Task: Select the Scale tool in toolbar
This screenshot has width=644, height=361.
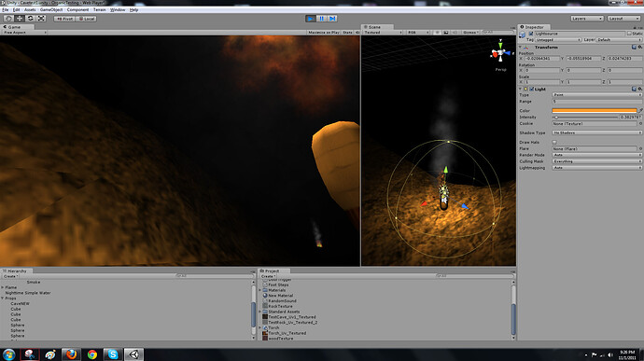Action: click(41, 19)
